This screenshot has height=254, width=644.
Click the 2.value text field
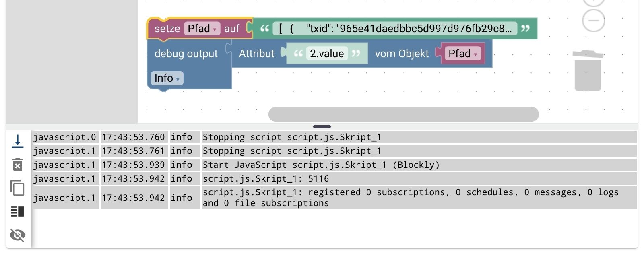point(327,54)
